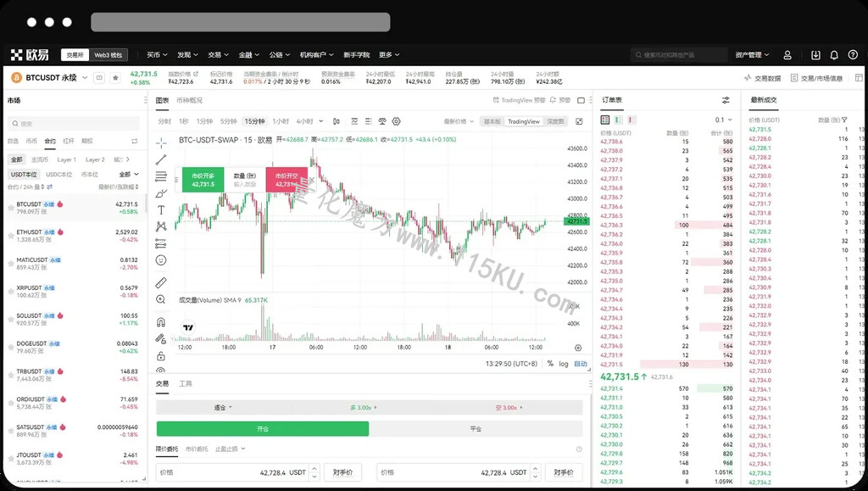Open the indicators icon in chart toolbar

354,121
